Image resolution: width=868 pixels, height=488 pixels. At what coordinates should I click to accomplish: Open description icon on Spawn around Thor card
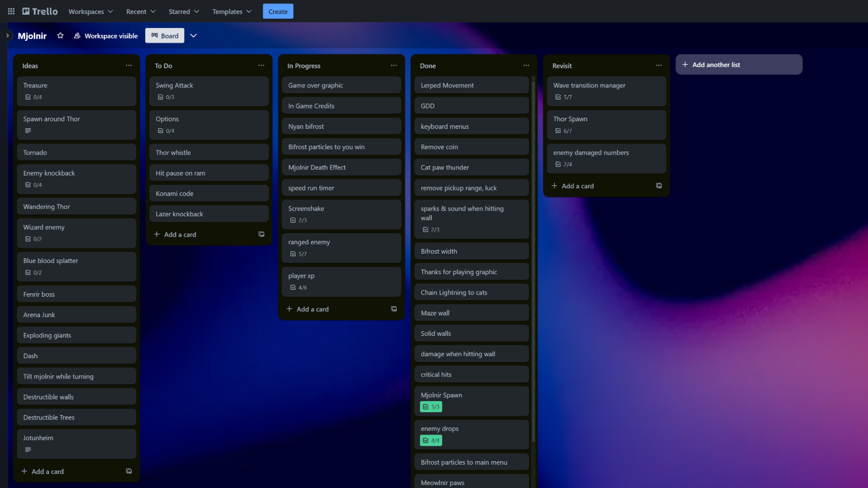(x=28, y=131)
